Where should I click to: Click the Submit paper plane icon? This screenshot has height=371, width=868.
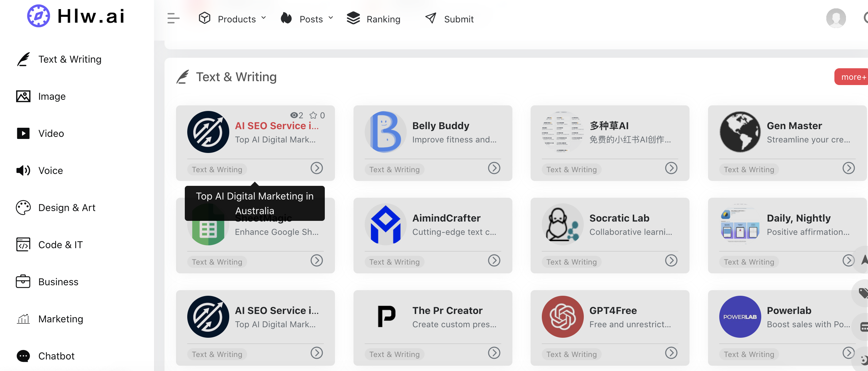(x=431, y=18)
